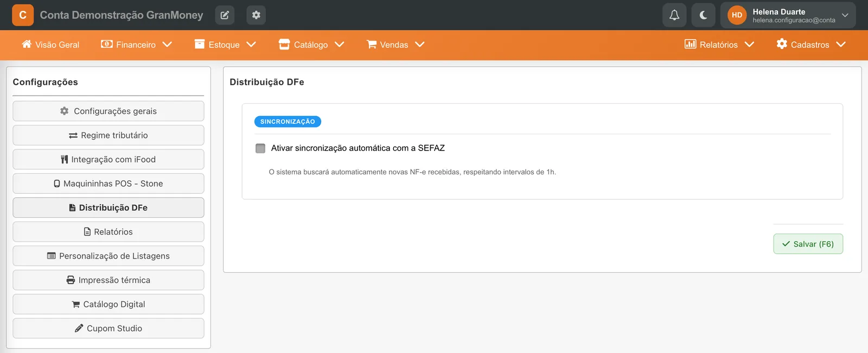
Task: Click the navbar Cadastros gear icon
Action: pos(782,44)
